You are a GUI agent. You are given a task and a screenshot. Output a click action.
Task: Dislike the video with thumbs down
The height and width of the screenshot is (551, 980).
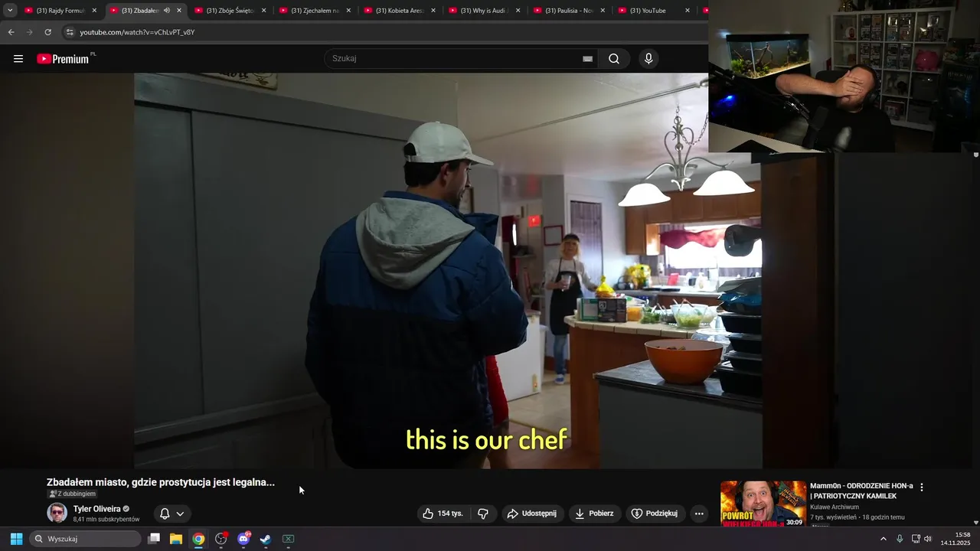coord(483,514)
